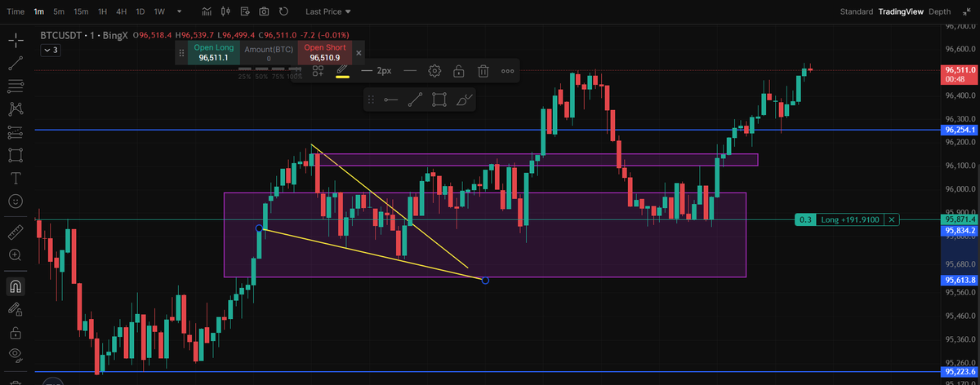
Task: Switch to Depth chart view
Action: 940,11
